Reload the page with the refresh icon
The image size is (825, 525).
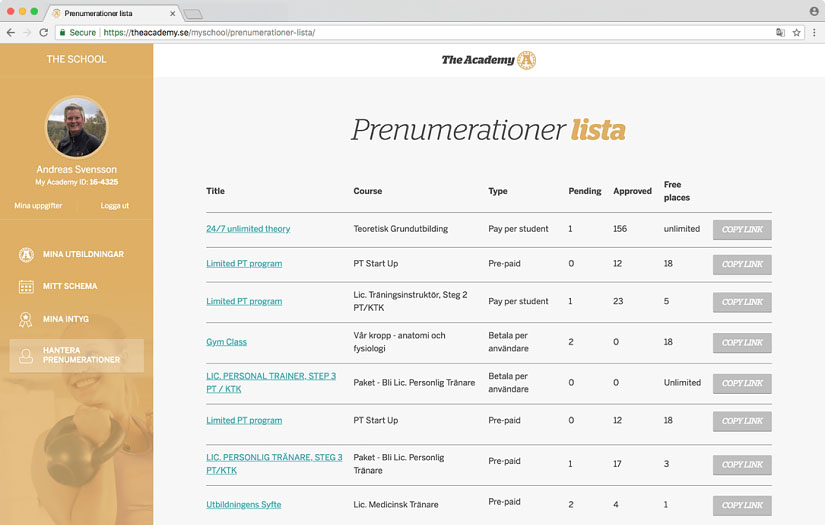(x=44, y=33)
